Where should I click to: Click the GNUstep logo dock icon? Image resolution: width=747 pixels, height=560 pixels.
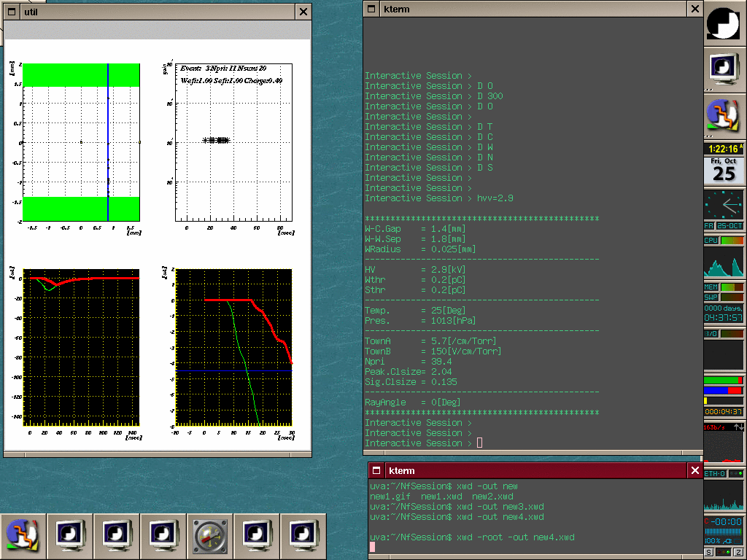click(x=724, y=23)
